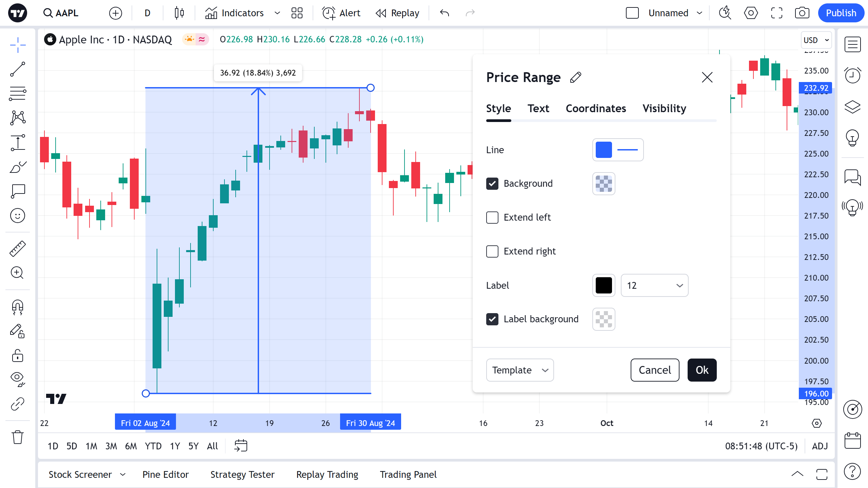Take a chart snapshot with camera icon
Image resolution: width=868 pixels, height=488 pixels.
tap(802, 13)
